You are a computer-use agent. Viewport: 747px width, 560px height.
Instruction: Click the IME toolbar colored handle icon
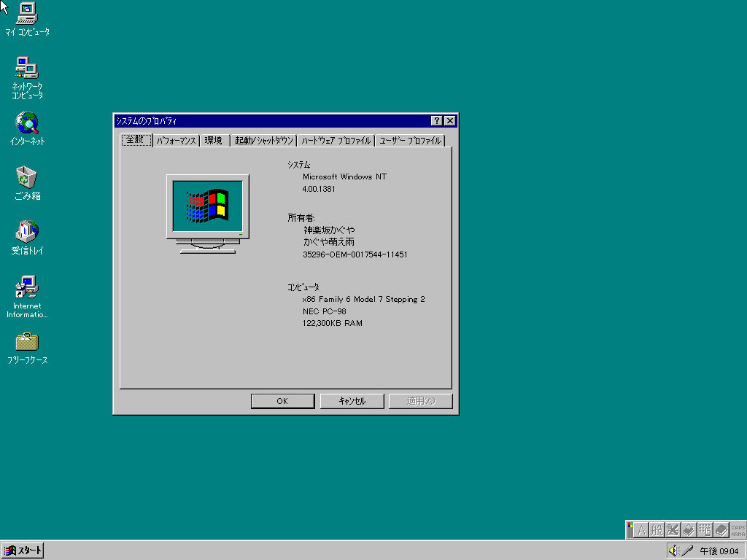(x=630, y=530)
